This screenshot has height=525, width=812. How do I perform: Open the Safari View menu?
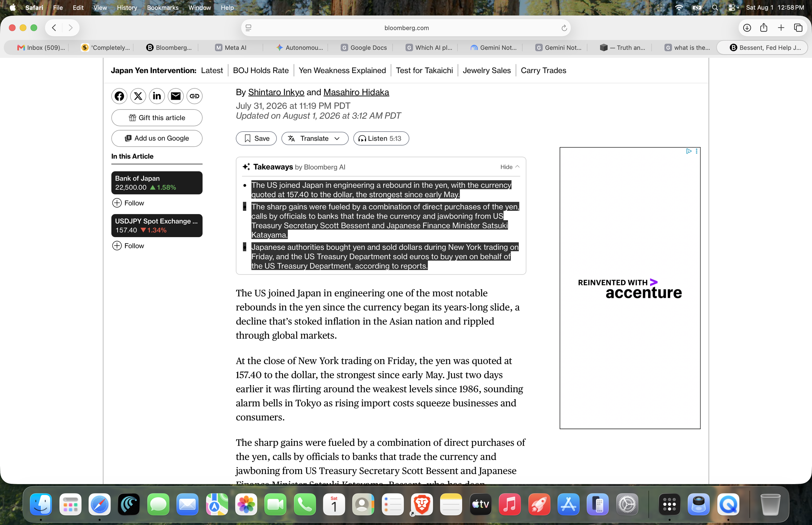pyautogui.click(x=100, y=7)
